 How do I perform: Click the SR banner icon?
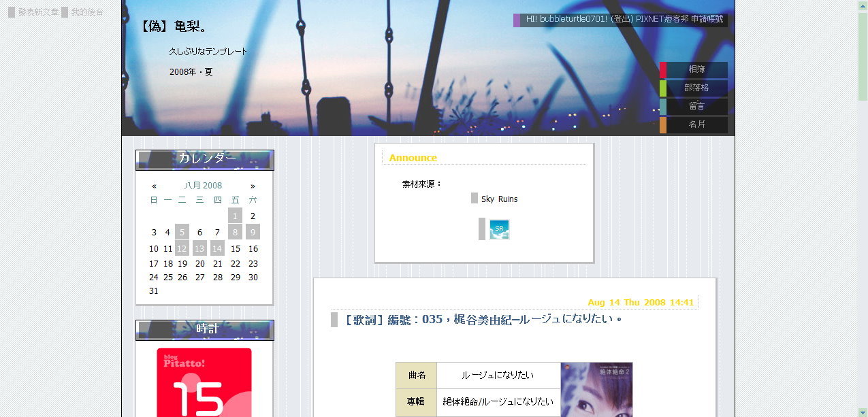tap(499, 229)
